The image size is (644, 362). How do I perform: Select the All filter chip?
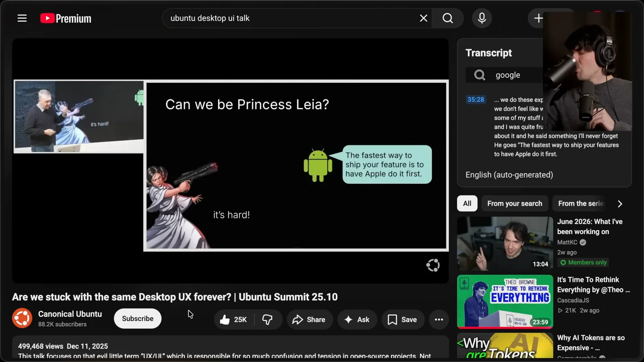point(467,204)
